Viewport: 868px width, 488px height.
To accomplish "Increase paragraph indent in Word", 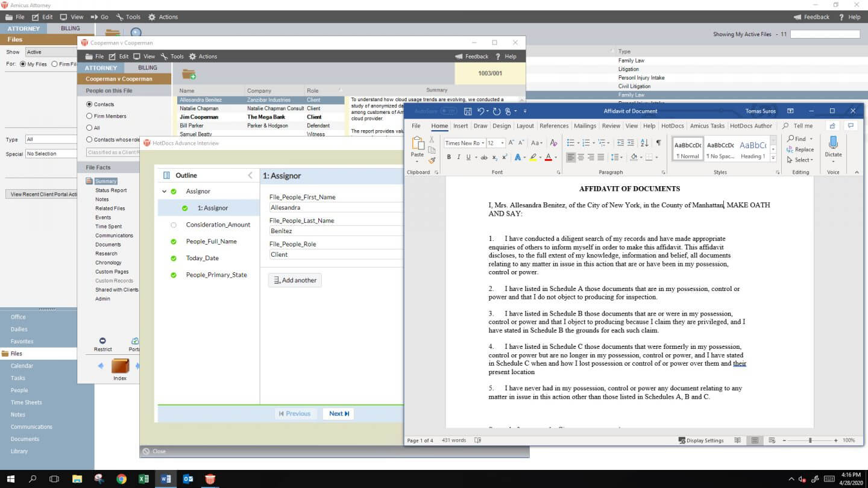I will [x=631, y=143].
